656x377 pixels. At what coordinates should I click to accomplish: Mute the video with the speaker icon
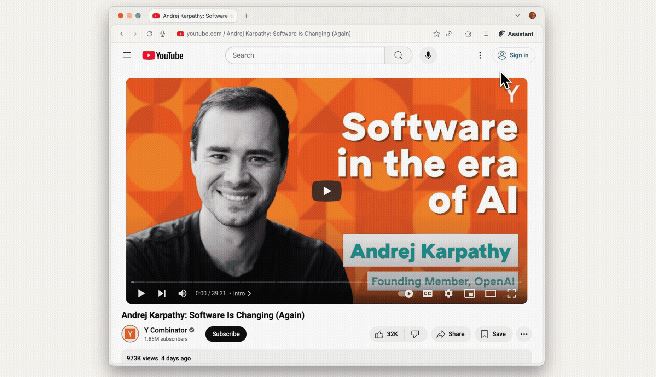[182, 293]
